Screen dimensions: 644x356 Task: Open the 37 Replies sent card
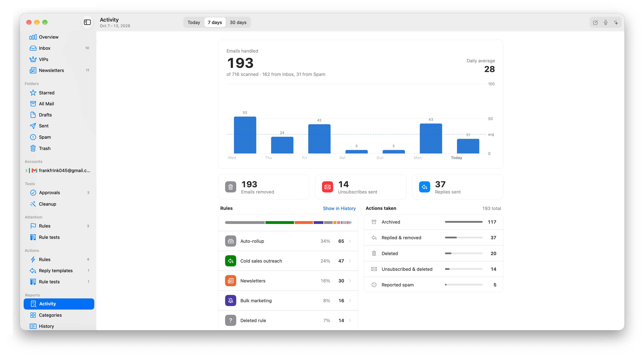coord(458,187)
